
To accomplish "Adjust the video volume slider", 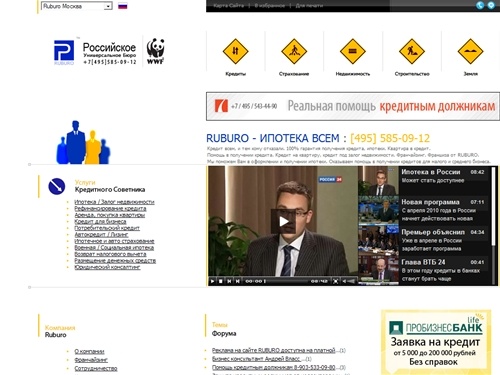I will tap(352, 281).
